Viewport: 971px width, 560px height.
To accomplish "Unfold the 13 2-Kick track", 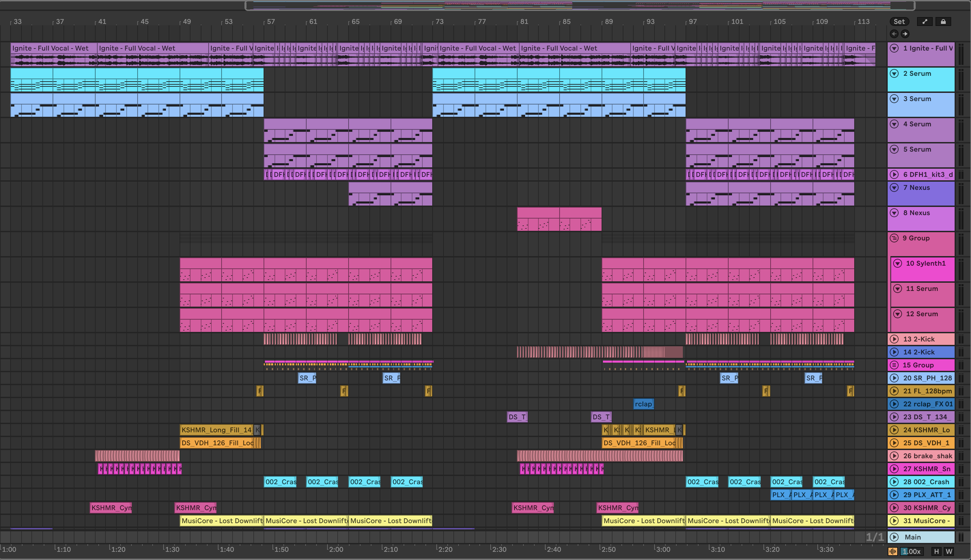I will (x=895, y=339).
